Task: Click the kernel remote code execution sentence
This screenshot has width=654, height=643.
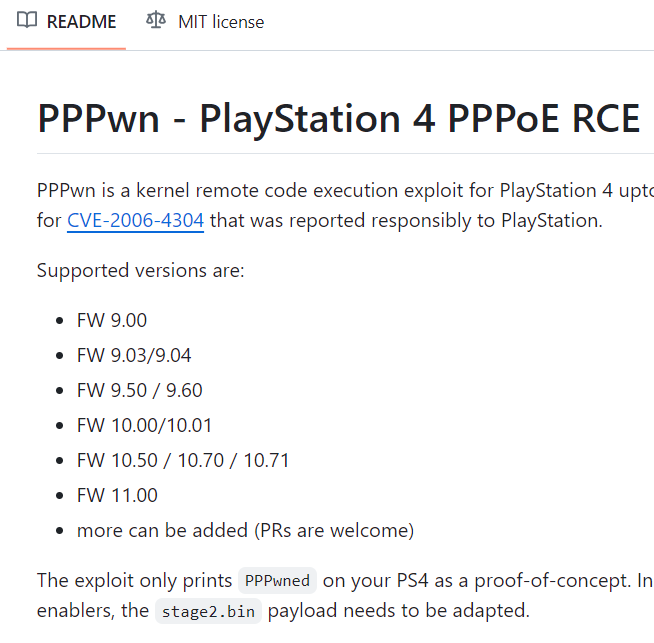Action: pos(345,191)
